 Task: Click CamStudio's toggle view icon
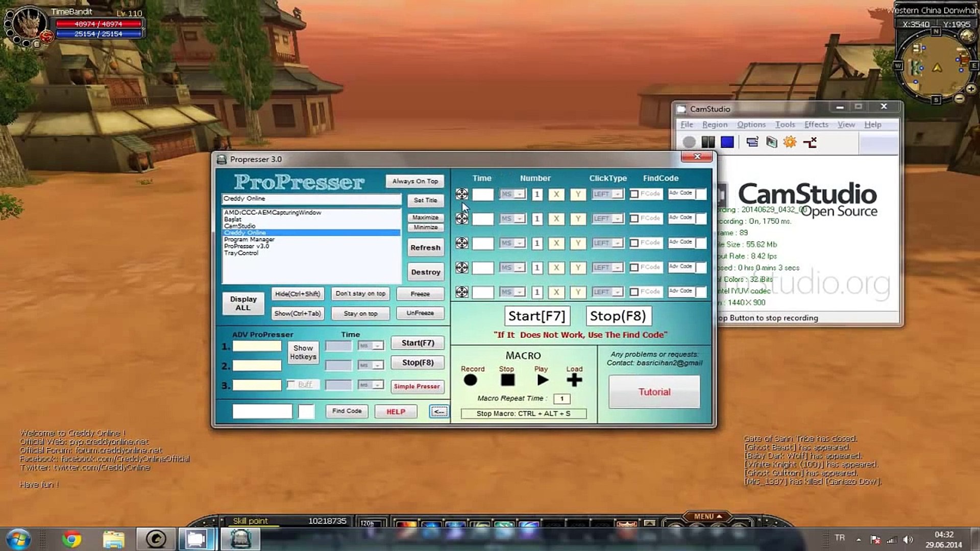752,142
